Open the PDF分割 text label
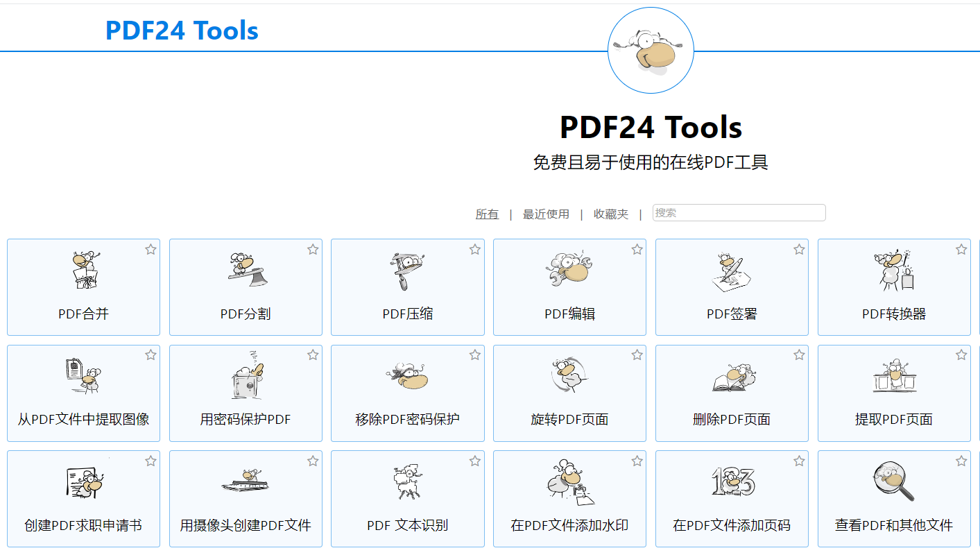Image resolution: width=980 pixels, height=555 pixels. (246, 314)
